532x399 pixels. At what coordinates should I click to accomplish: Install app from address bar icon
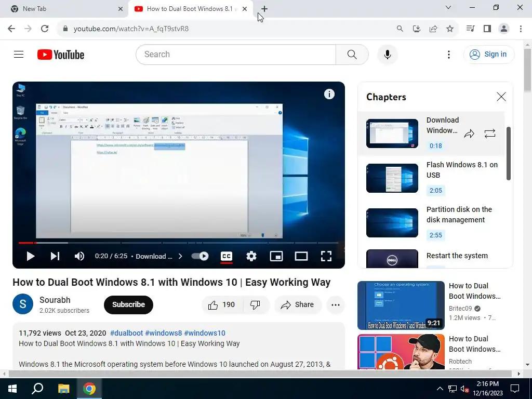417,29
